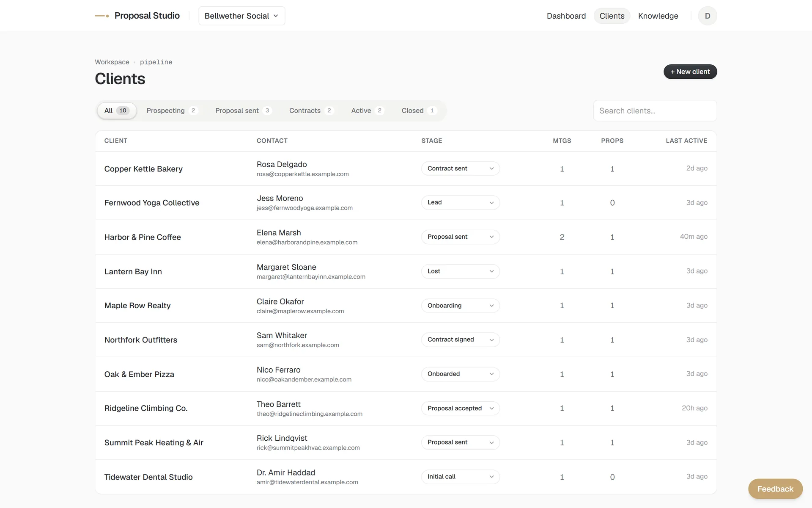This screenshot has height=508, width=812.
Task: Open Contract signed dropdown for Northfork Outfitters
Action: tap(460, 340)
